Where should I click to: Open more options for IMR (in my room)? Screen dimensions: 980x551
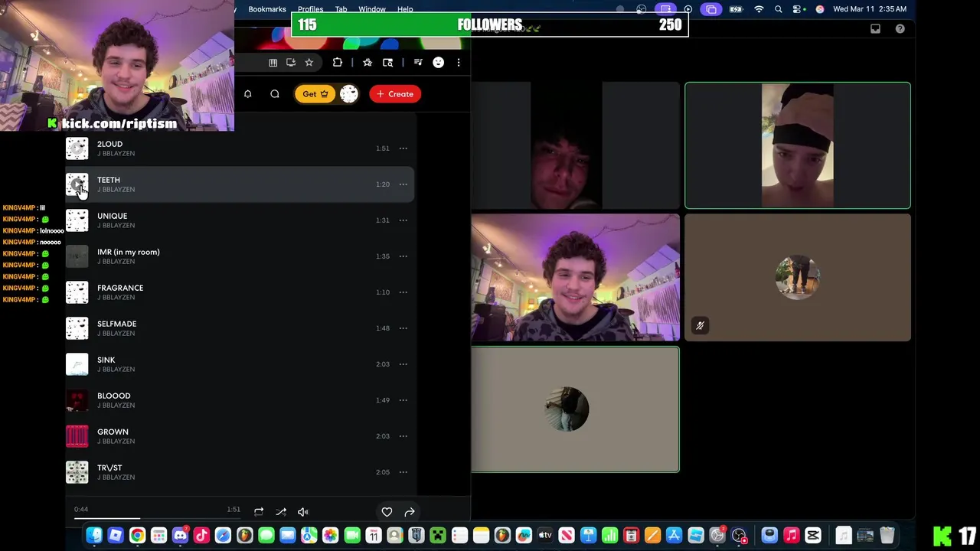(x=403, y=256)
